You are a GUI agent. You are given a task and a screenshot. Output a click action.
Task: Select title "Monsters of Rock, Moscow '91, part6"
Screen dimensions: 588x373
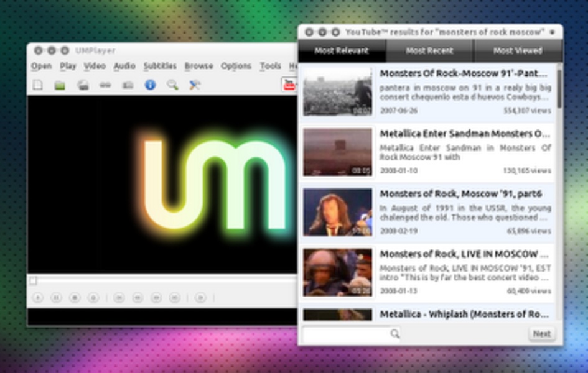461,194
